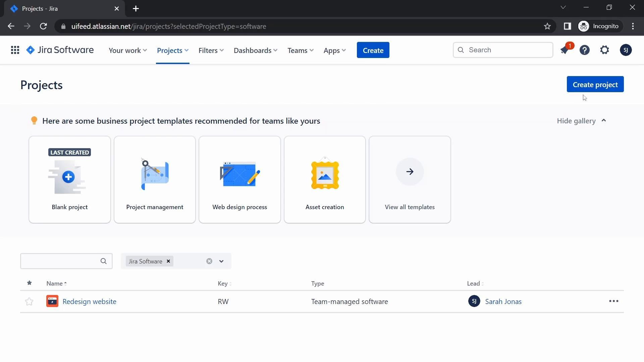
Task: Select the Web design process template
Action: coord(239,180)
